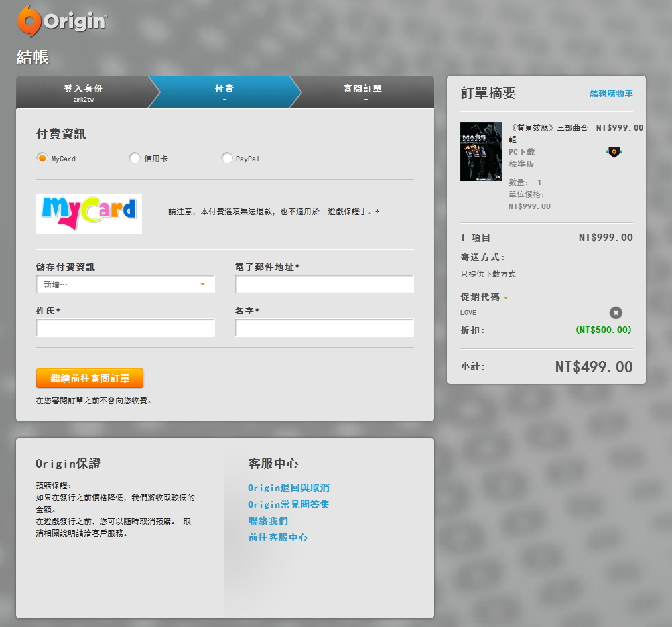Click the Origin badge icon beside the game price

coord(614,152)
